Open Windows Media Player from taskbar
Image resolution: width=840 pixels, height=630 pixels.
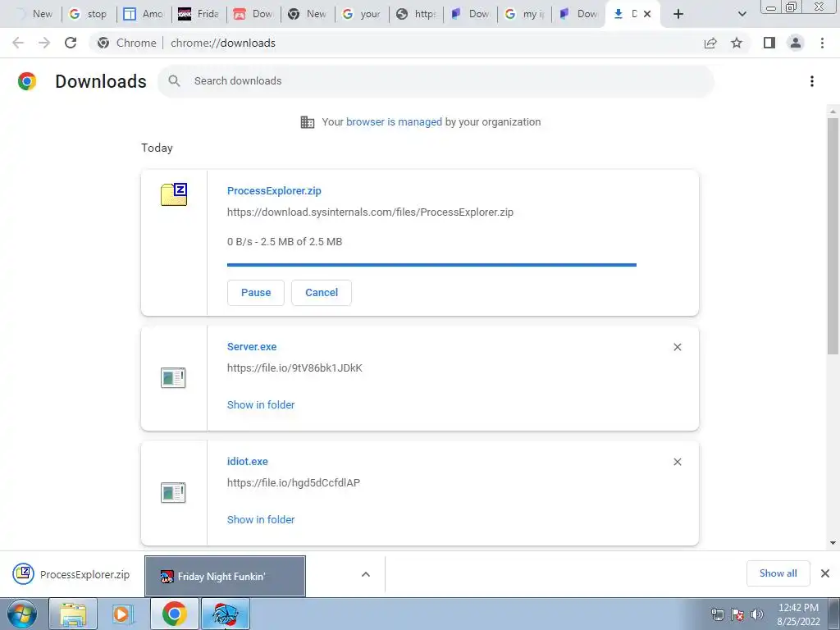pos(121,614)
